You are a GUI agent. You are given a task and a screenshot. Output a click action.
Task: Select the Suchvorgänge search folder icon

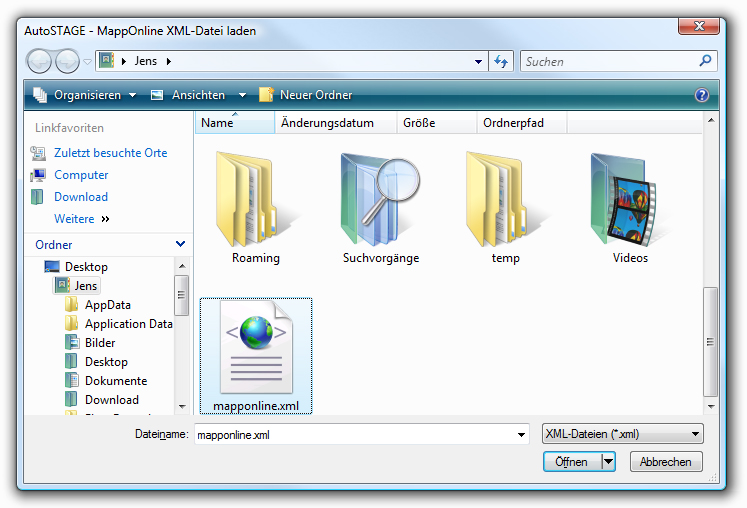[380, 198]
